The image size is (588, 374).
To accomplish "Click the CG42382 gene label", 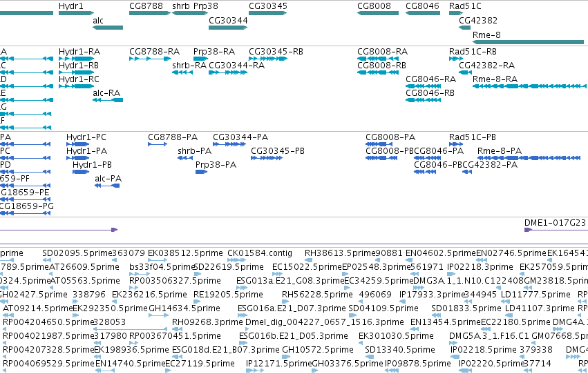I will 478,20.
